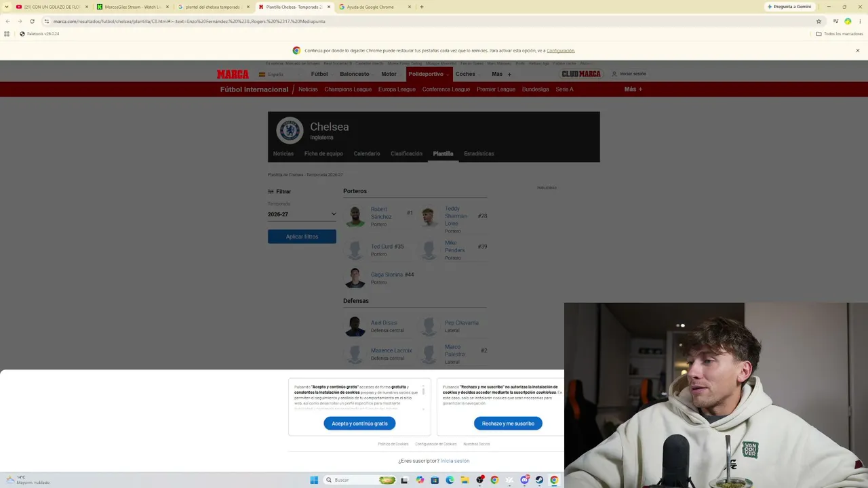Expand 'Más +' in the red Fútbol Internacional bar
The image size is (868, 488).
click(633, 89)
